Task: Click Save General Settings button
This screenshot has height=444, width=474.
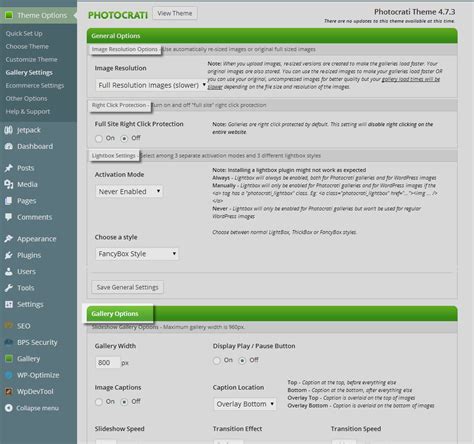Action: tap(128, 287)
